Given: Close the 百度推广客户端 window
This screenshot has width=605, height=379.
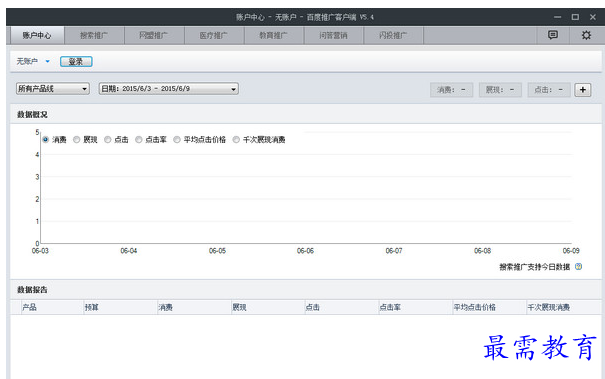Looking at the screenshot, I should pyautogui.click(x=593, y=17).
